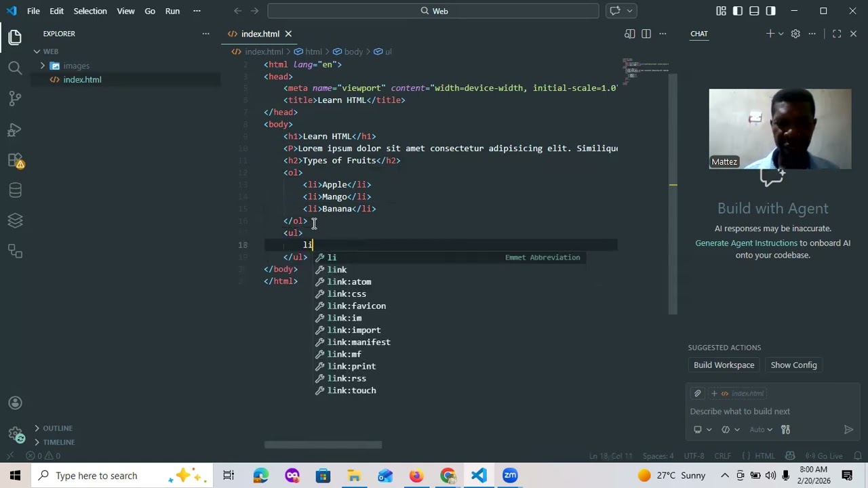The width and height of the screenshot is (868, 488).
Task: Select the CHAT panel tab
Action: [x=699, y=34]
